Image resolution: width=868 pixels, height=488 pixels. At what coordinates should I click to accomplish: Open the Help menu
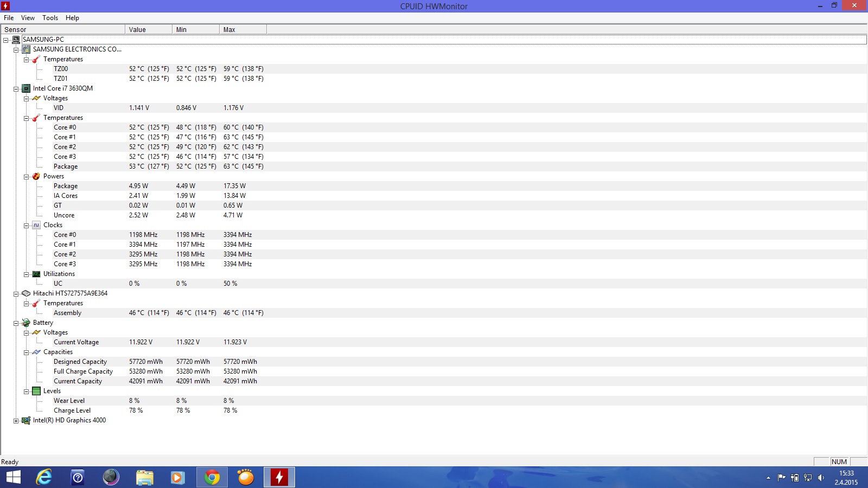72,18
